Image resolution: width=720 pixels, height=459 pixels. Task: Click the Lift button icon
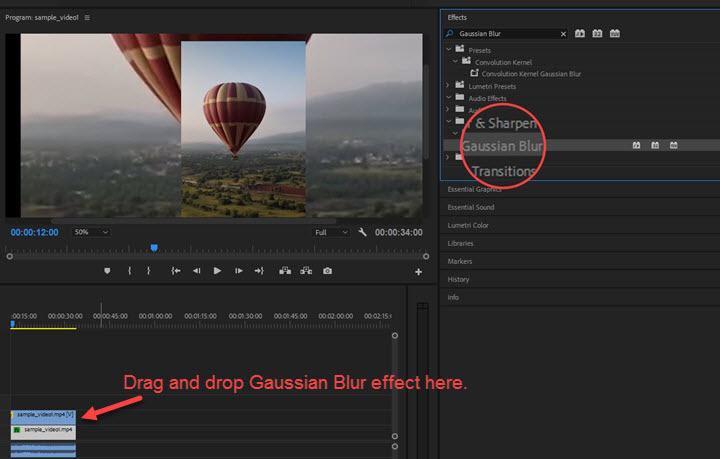pos(285,271)
